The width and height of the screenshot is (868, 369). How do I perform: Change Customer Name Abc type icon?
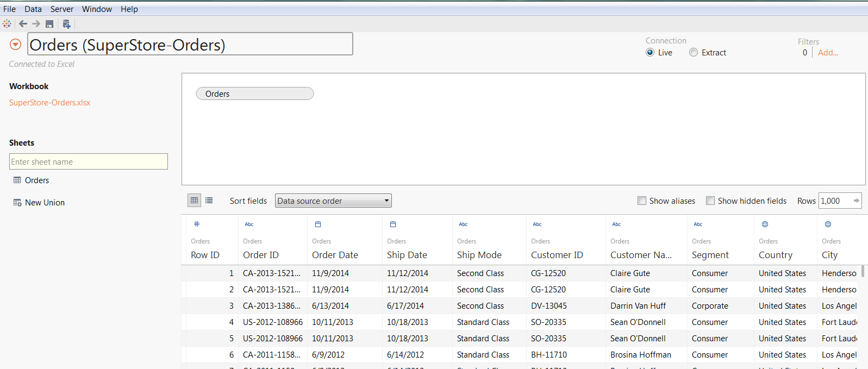coord(616,224)
